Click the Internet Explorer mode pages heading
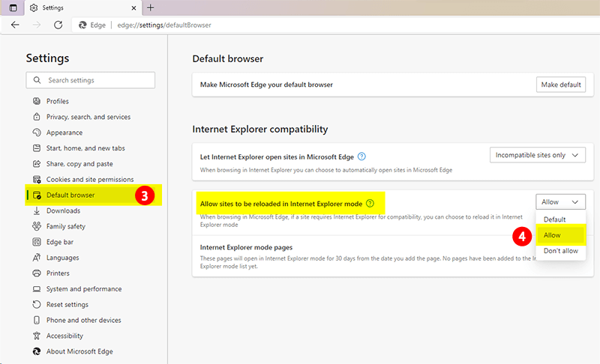600x364 pixels. [246, 247]
